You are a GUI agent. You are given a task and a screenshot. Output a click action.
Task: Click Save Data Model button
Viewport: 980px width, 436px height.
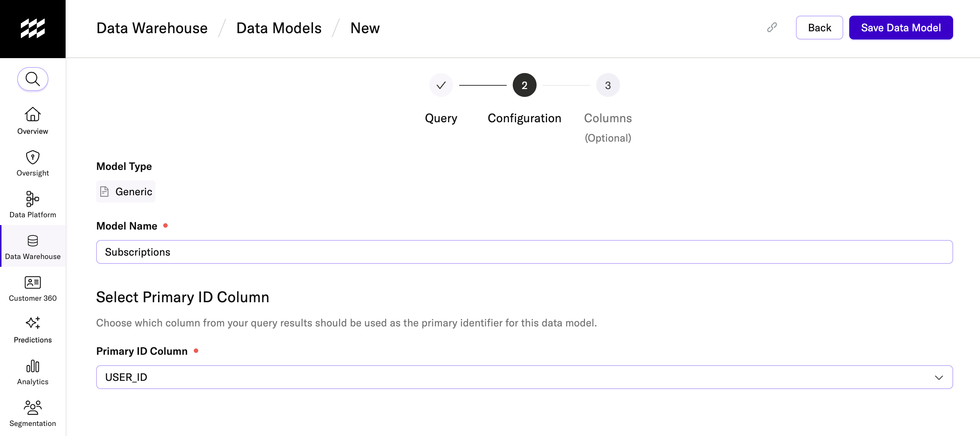[901, 28]
